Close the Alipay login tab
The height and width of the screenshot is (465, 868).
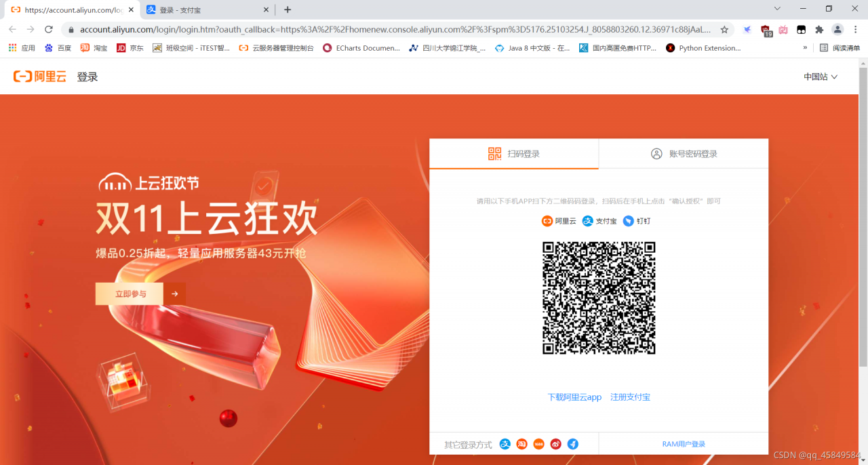coord(267,9)
